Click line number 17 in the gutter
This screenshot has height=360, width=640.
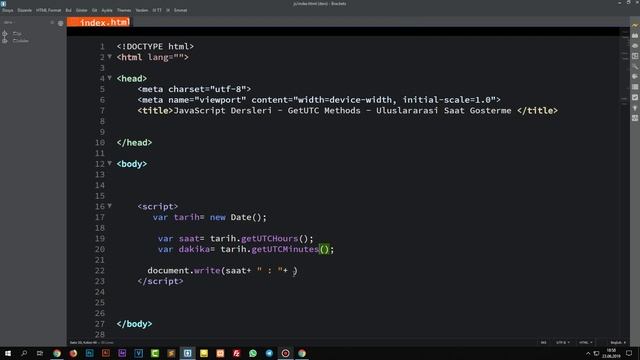pos(100,217)
